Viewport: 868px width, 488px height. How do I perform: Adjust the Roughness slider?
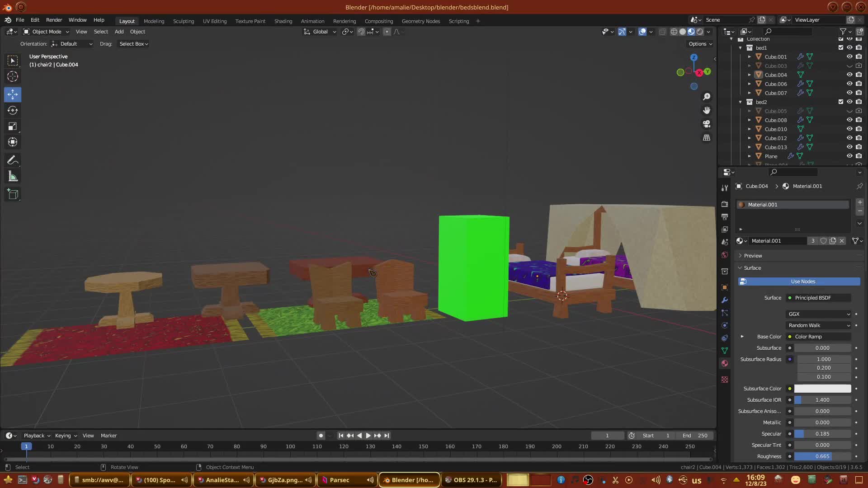(822, 456)
